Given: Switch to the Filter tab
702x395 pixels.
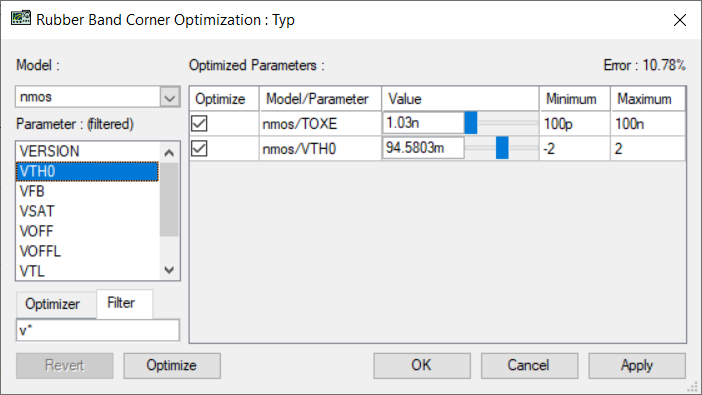Looking at the screenshot, I should (124, 303).
